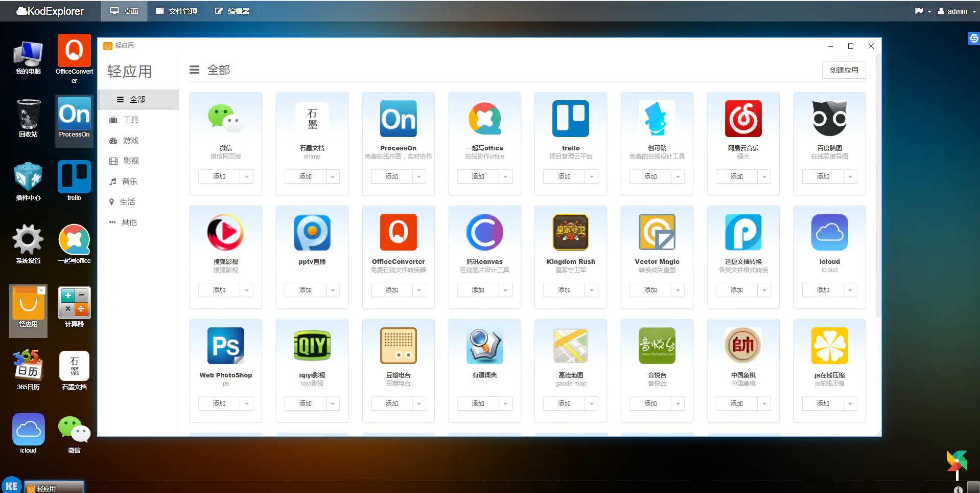Click the 轻应用 taskbar window item

point(54,488)
